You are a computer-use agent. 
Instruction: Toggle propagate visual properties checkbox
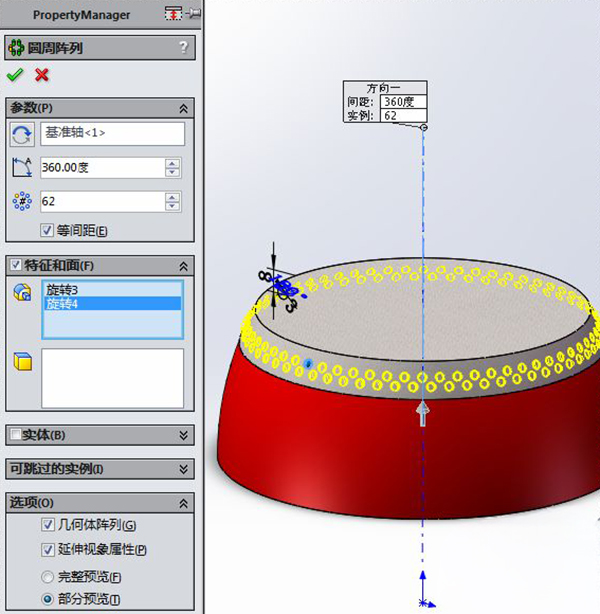(x=48, y=550)
